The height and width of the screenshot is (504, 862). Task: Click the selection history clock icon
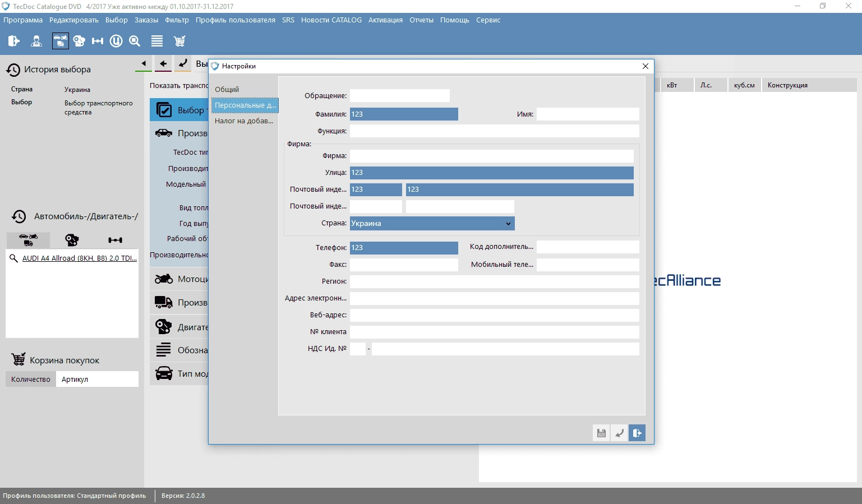click(x=13, y=70)
